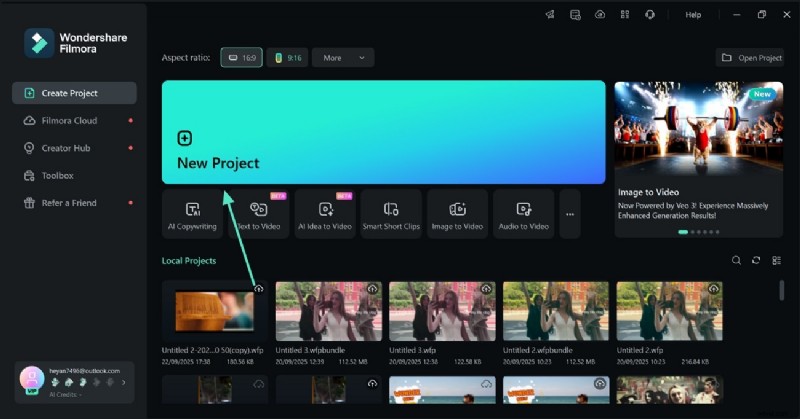
Task: Switch local projects to list view
Action: pyautogui.click(x=777, y=260)
